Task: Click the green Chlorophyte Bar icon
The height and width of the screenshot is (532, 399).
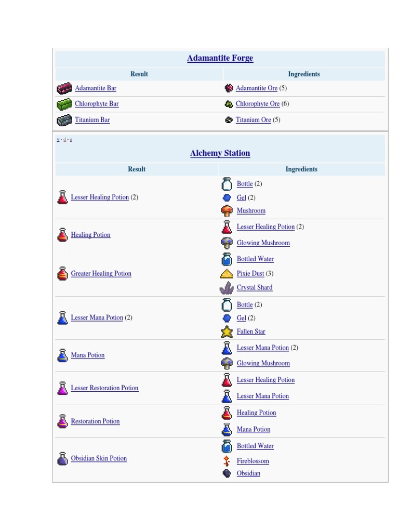Action: [x=64, y=104]
